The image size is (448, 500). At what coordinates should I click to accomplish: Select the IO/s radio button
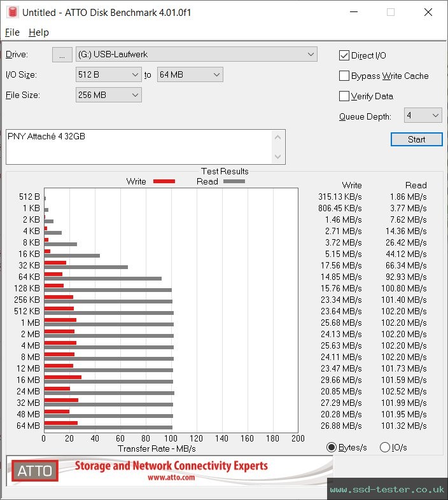[385, 447]
